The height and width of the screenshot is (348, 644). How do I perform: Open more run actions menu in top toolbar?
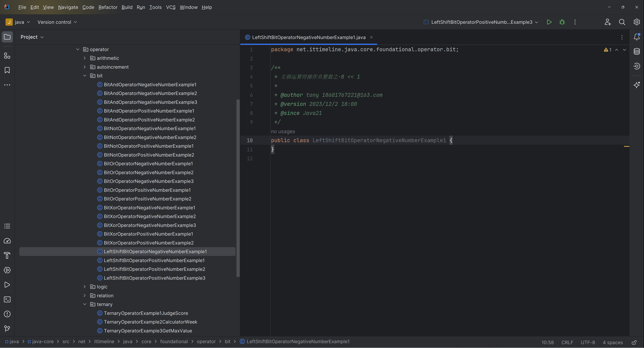click(575, 22)
